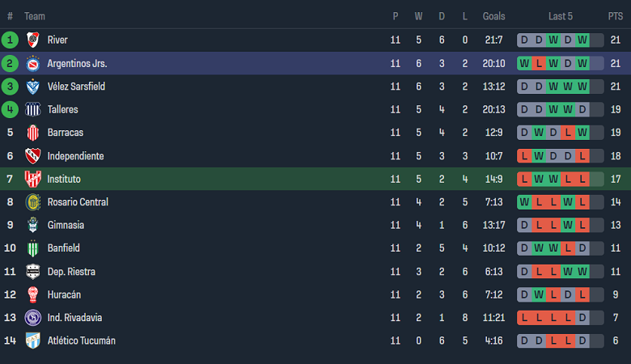Click the Vélez Sarsfield crest icon
Viewport: 631px width, 364px height.
(33, 87)
